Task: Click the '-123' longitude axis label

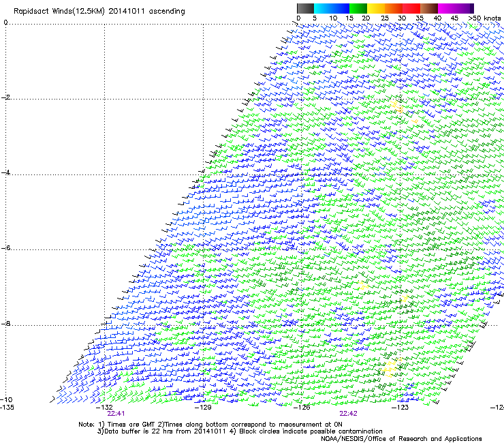Action: [400, 408]
